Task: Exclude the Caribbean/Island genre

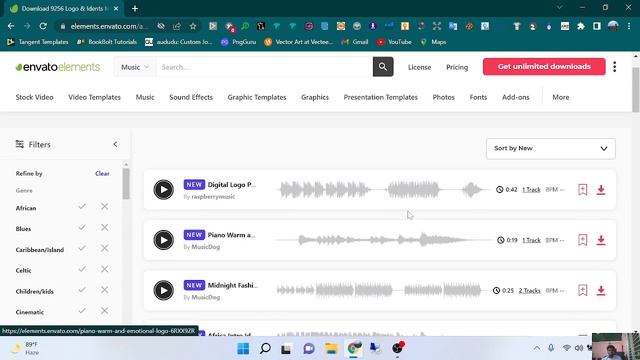Action: pyautogui.click(x=104, y=248)
